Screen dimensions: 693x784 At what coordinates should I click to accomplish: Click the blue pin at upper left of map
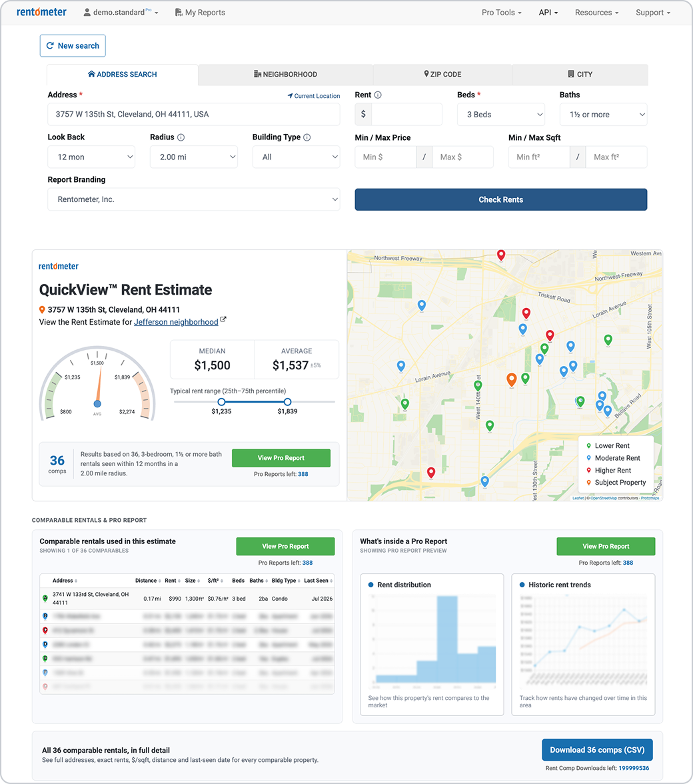click(422, 305)
